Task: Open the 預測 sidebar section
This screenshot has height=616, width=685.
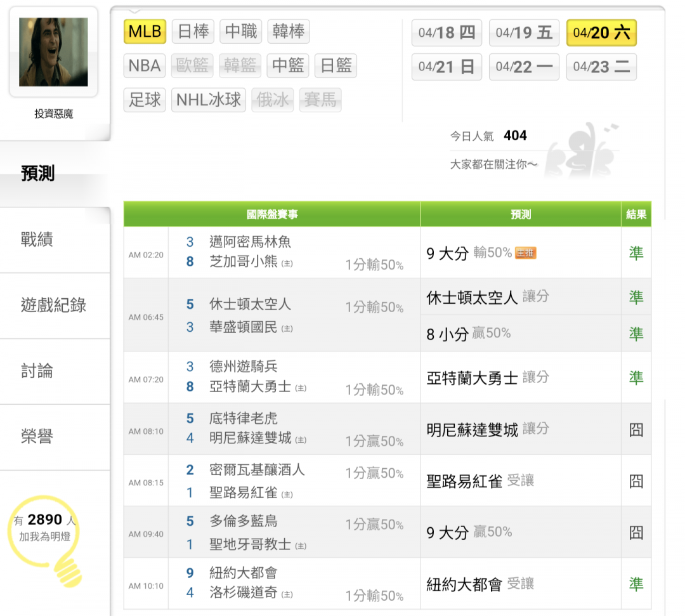Action: (x=55, y=173)
